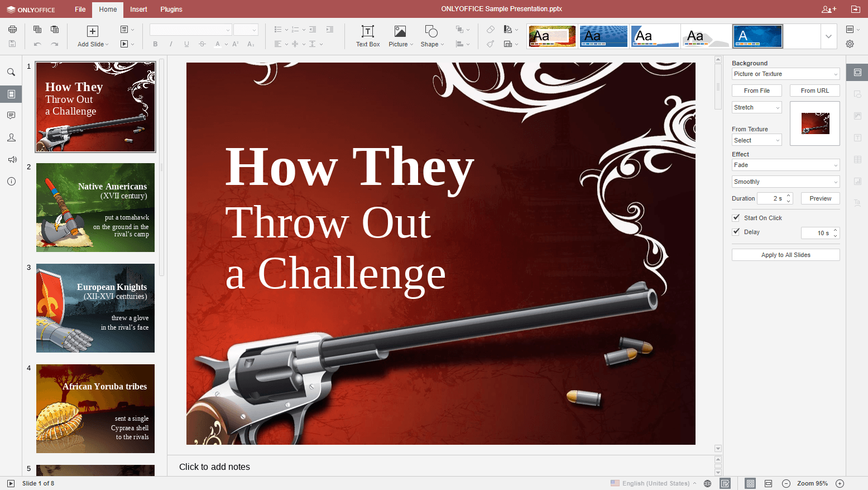Screen dimensions: 868x490
Task: Open the Comments panel in left sidebar
Action: coord(11,116)
